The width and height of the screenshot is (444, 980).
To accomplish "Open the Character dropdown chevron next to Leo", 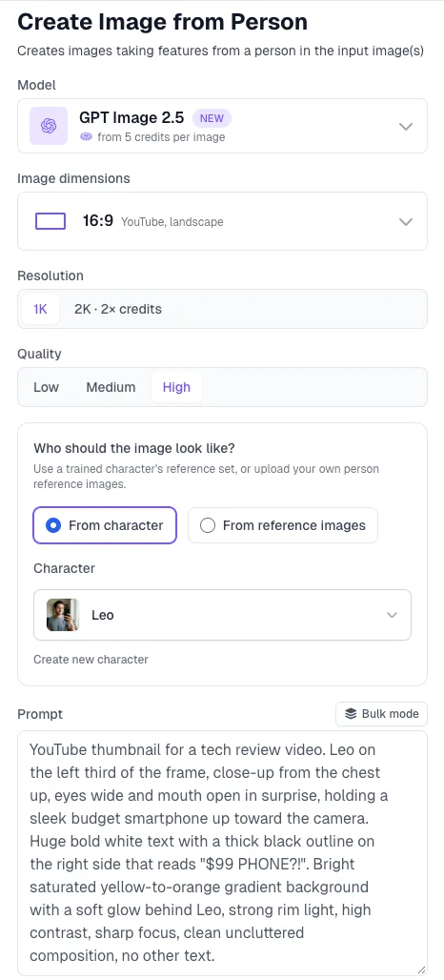I will coord(393,615).
